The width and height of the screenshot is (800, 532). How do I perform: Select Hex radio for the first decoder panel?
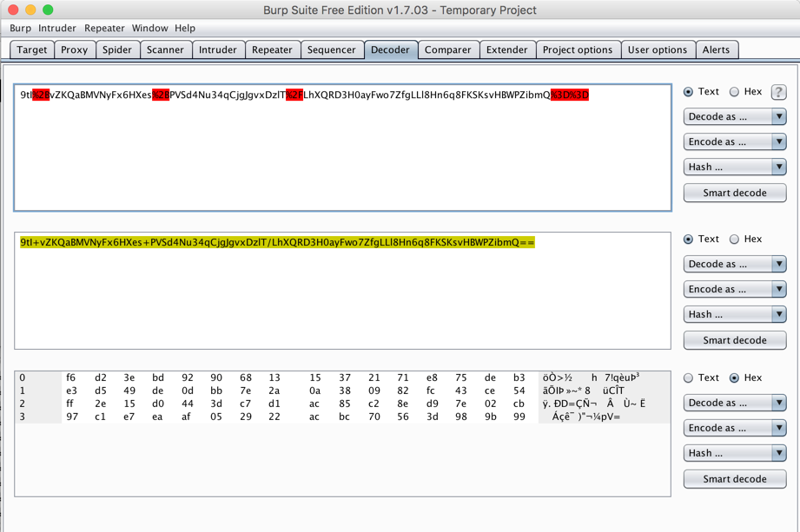pos(734,92)
